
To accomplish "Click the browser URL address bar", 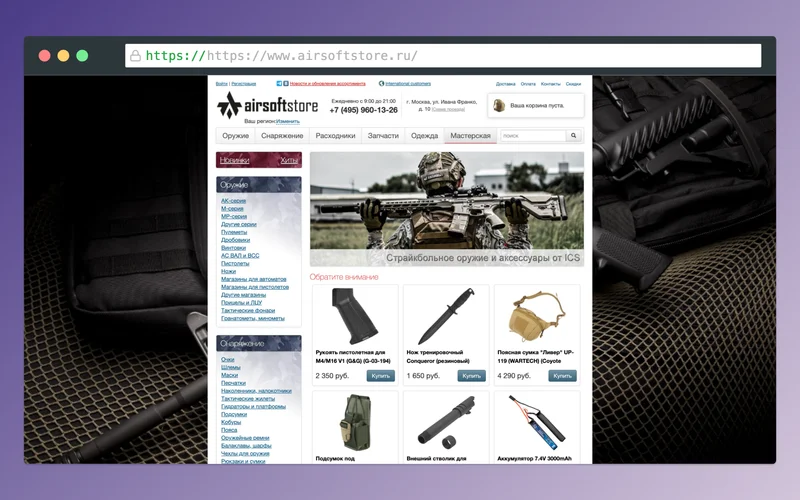I will point(443,56).
